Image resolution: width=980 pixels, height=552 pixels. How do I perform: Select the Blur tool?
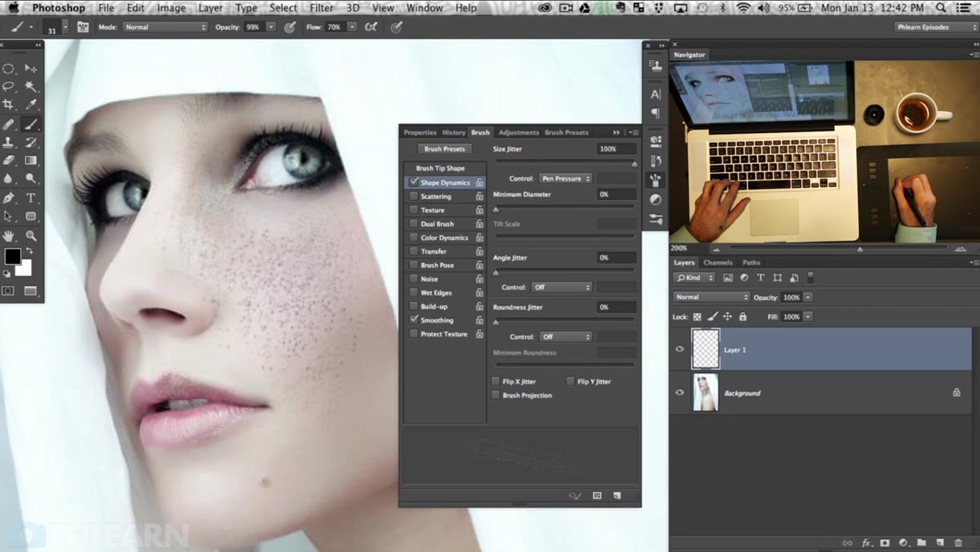(9, 178)
